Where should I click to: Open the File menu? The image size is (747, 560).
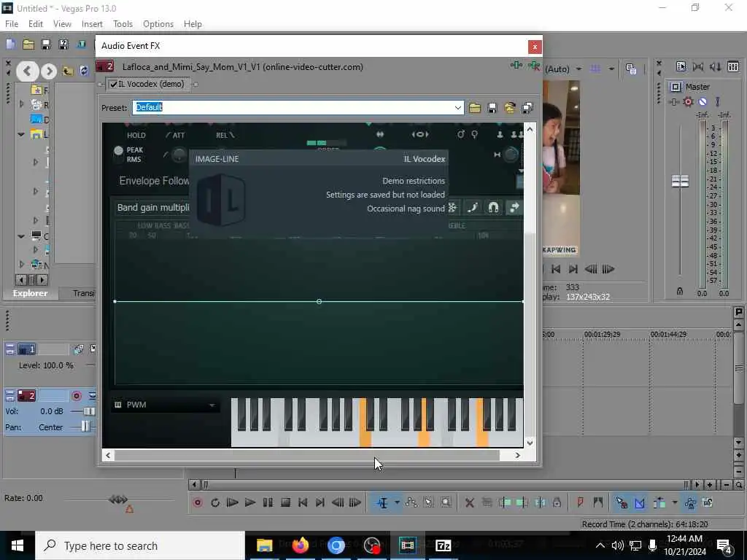click(12, 24)
